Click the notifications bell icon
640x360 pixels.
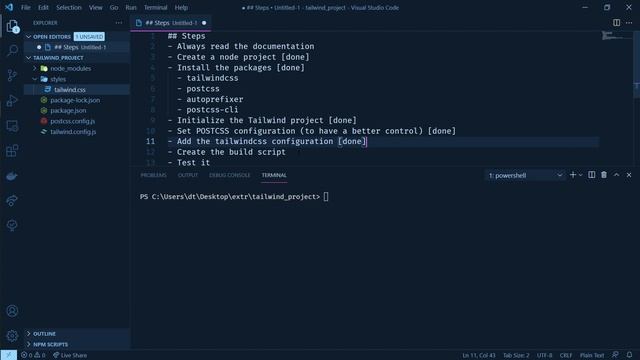(x=629, y=355)
